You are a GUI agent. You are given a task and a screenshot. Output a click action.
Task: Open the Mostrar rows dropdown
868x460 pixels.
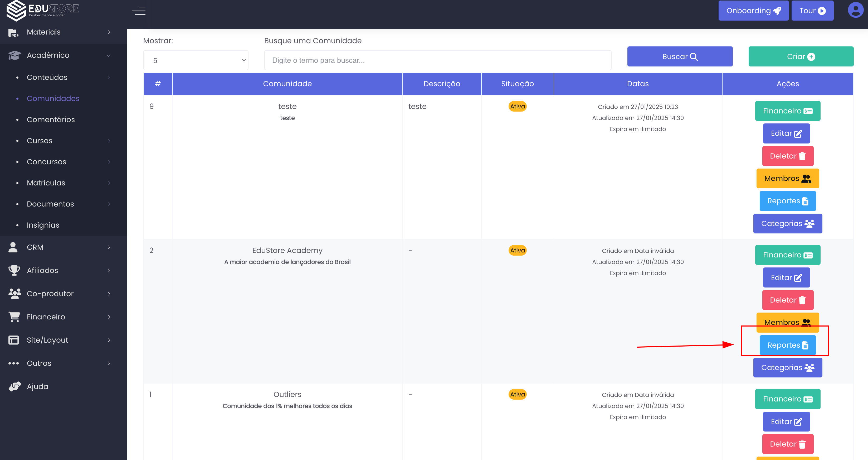point(196,60)
